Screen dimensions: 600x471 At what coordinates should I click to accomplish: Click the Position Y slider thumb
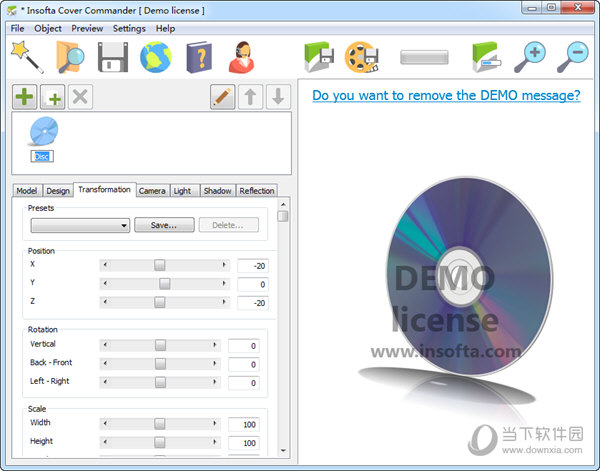(x=165, y=284)
